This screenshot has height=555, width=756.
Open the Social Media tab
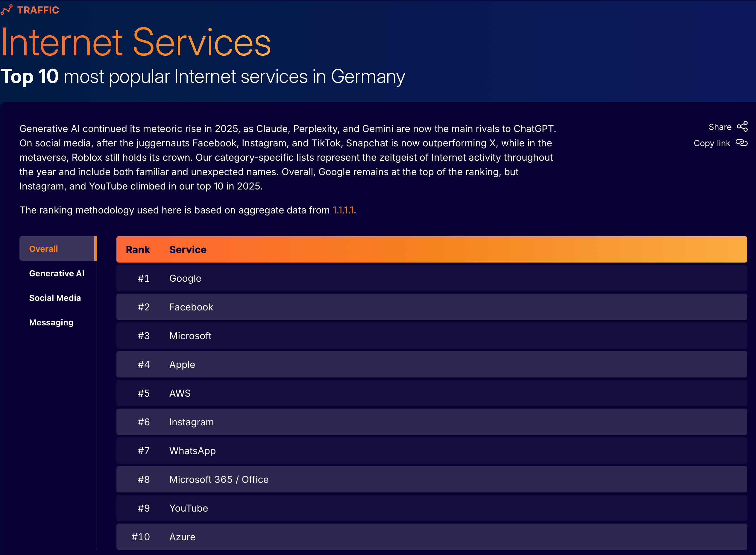55,298
